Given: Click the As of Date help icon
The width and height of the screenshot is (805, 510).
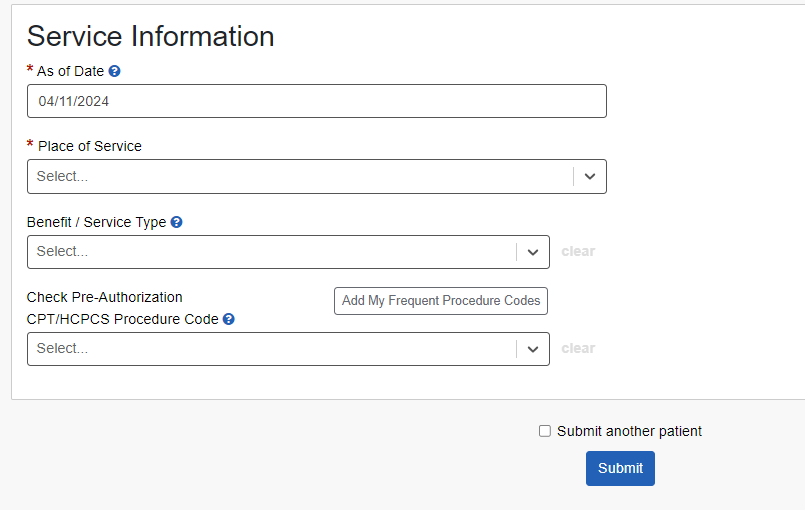Looking at the screenshot, I should click(115, 71).
